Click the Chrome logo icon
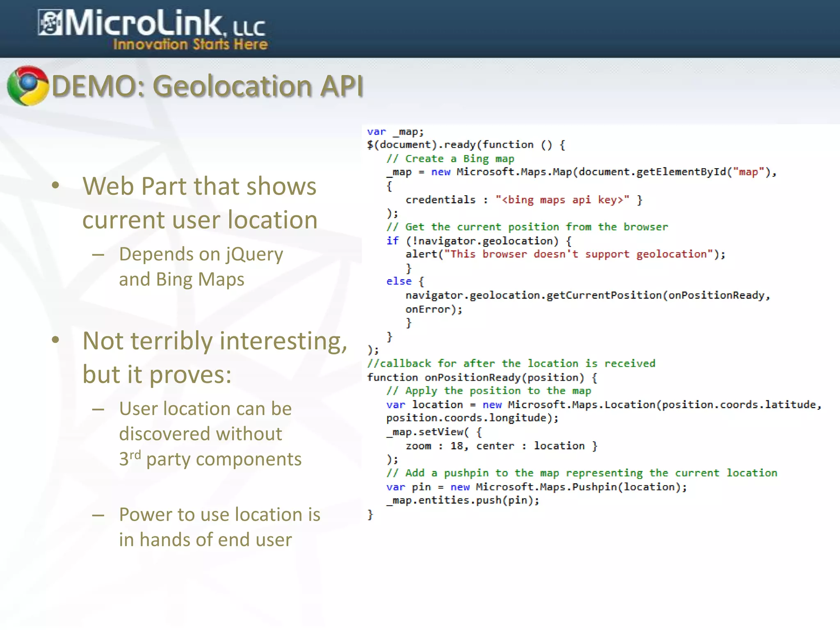The height and width of the screenshot is (630, 840). point(27,86)
